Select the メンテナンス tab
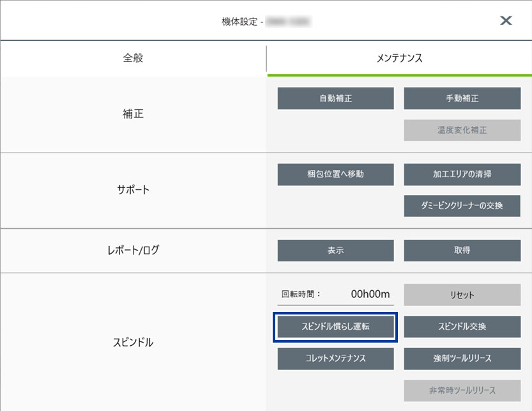This screenshot has width=532, height=411. click(399, 58)
